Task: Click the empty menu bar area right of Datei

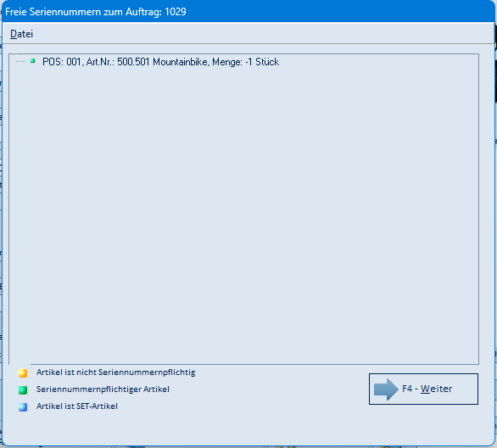Action: pyautogui.click(x=263, y=34)
